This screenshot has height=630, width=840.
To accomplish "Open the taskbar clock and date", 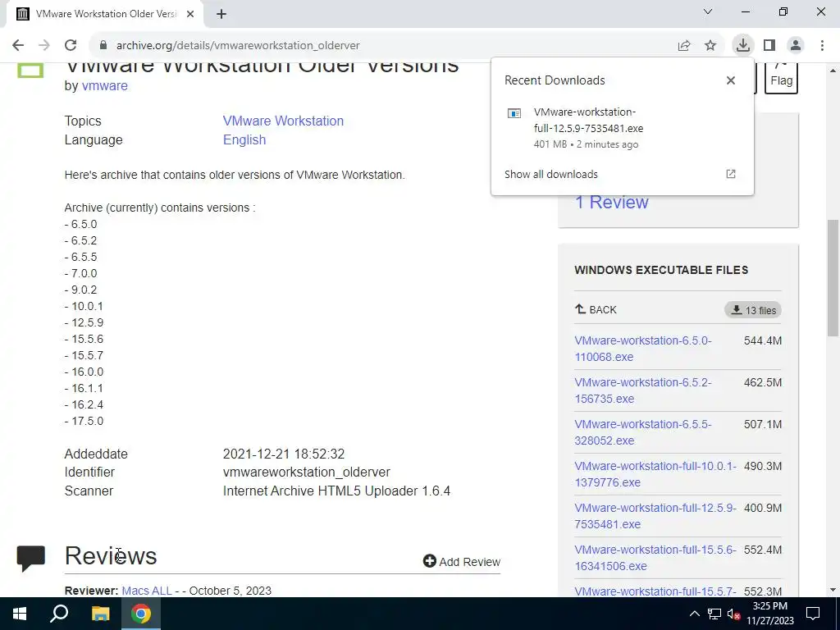I will tap(769, 614).
